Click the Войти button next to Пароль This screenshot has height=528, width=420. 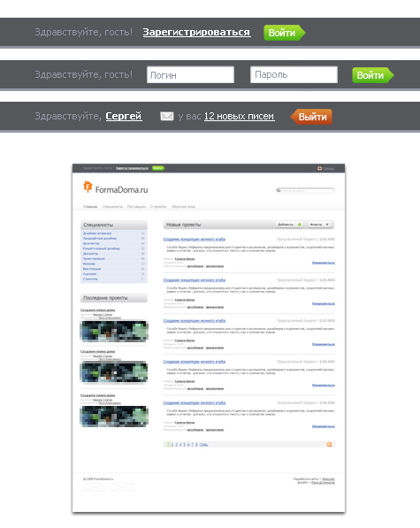(x=372, y=75)
